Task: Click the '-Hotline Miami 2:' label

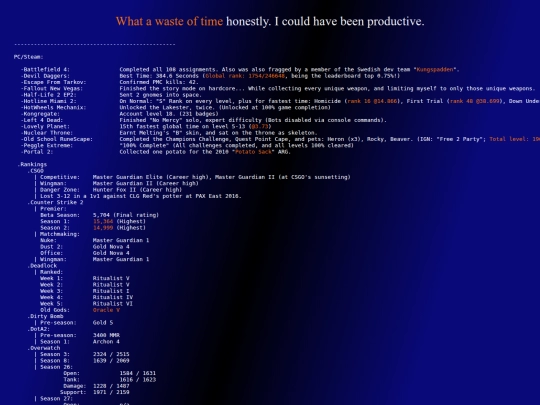Action: click(49, 101)
